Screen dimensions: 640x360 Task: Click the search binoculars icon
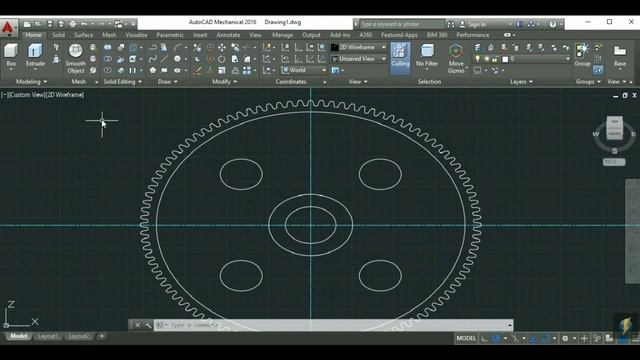coord(451,24)
